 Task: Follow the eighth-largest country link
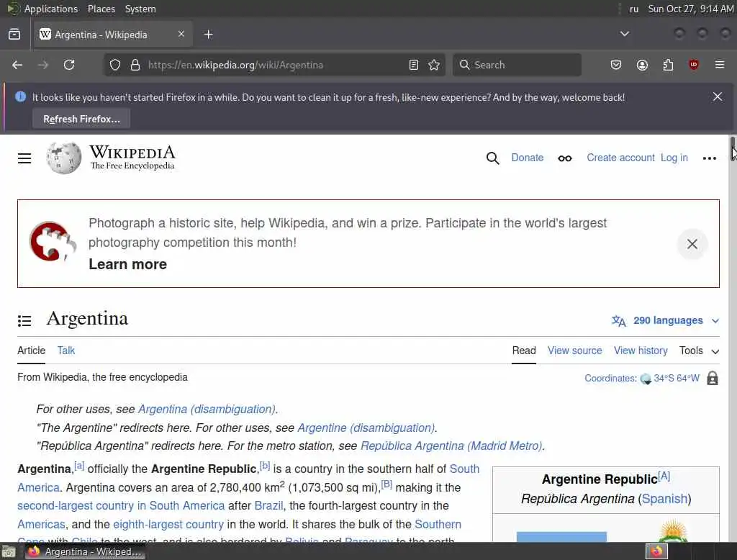click(168, 524)
